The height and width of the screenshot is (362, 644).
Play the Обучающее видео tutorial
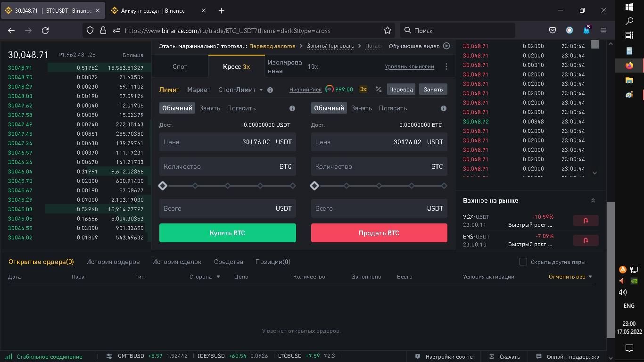[x=446, y=46]
